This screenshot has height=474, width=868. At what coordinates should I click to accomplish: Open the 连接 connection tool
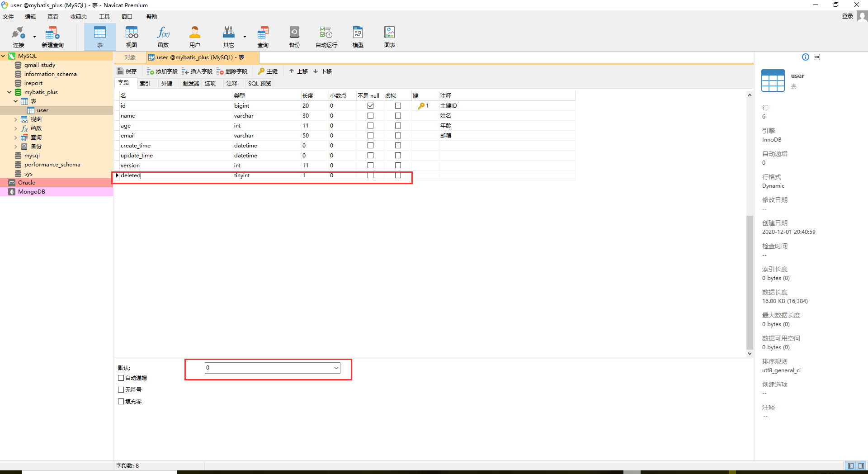click(18, 37)
